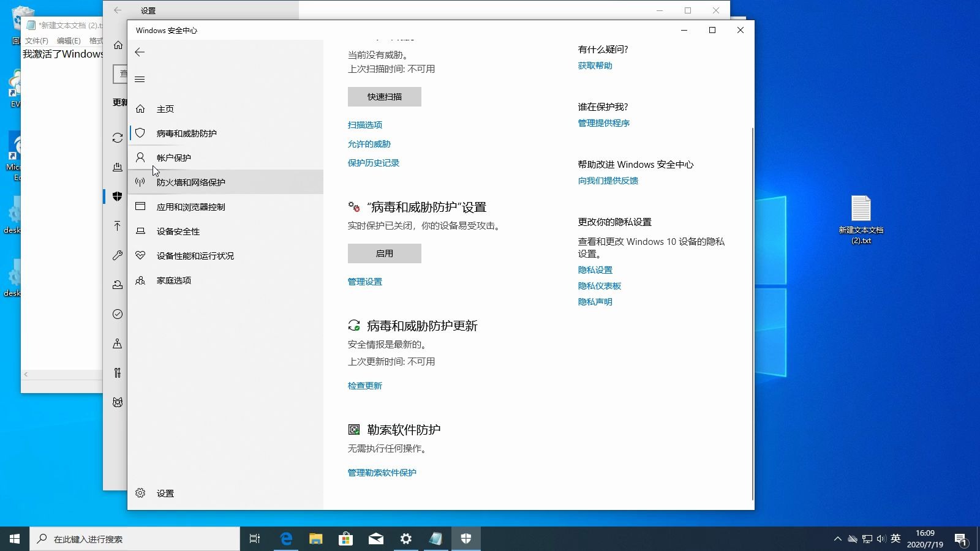Click wireless icon beside 防火墙和网络保护
This screenshot has height=551, width=980.
point(140,182)
